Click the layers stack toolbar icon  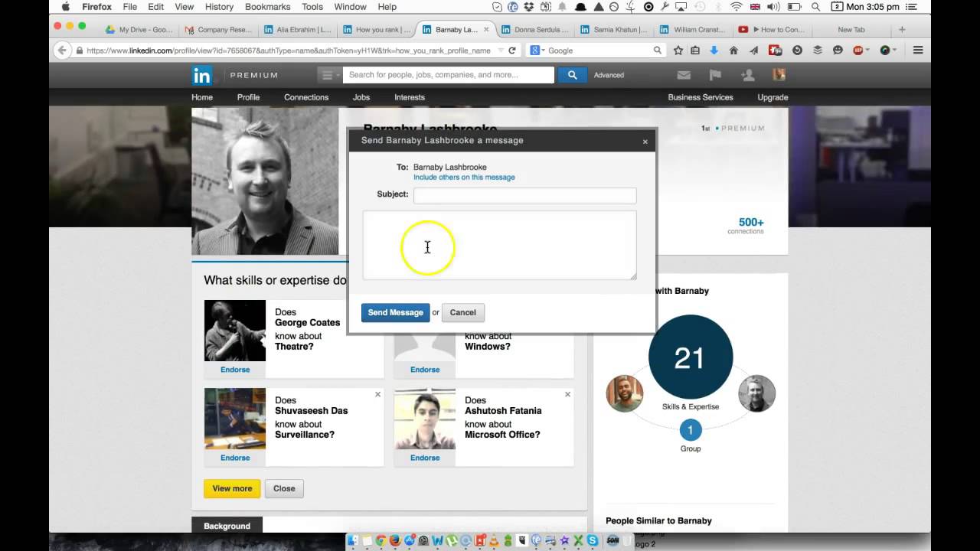(x=817, y=51)
